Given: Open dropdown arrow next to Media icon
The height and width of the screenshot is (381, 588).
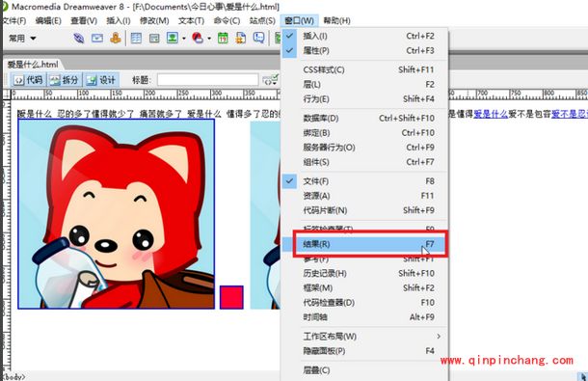Looking at the screenshot, I should tap(209, 39).
